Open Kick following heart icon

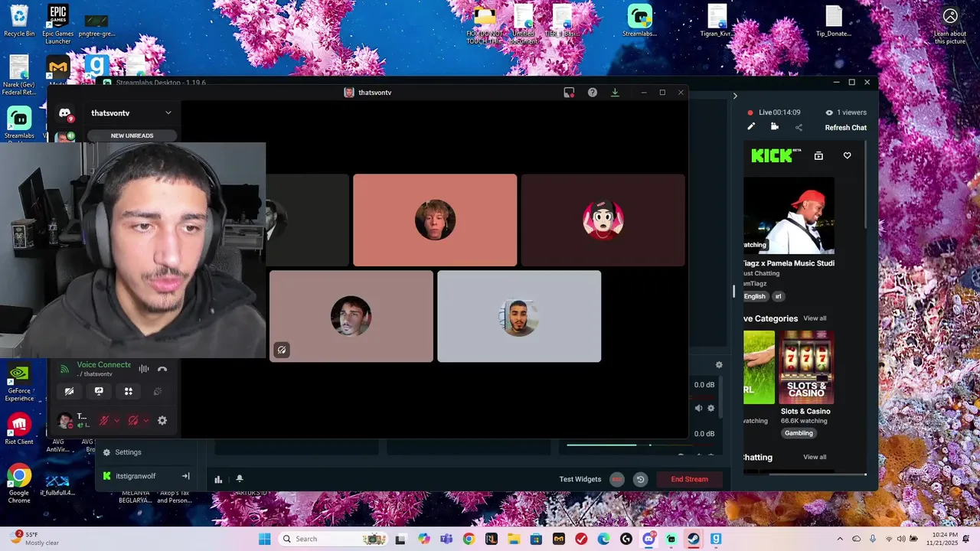(x=847, y=155)
